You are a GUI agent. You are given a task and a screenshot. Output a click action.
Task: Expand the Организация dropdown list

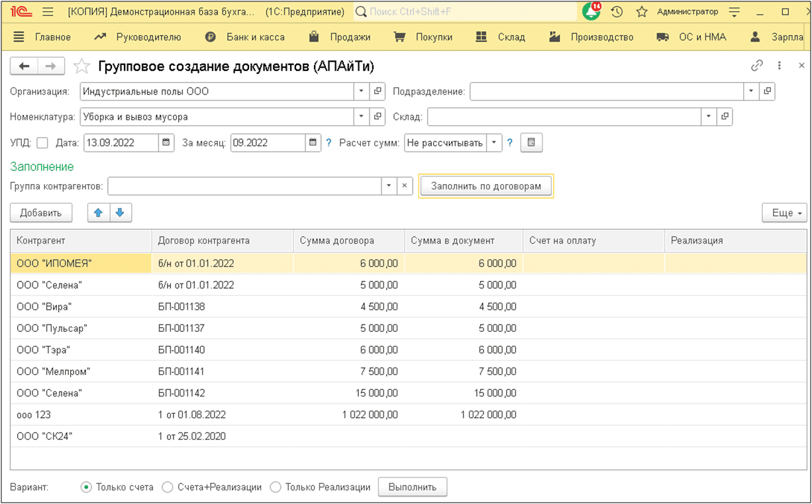(362, 91)
